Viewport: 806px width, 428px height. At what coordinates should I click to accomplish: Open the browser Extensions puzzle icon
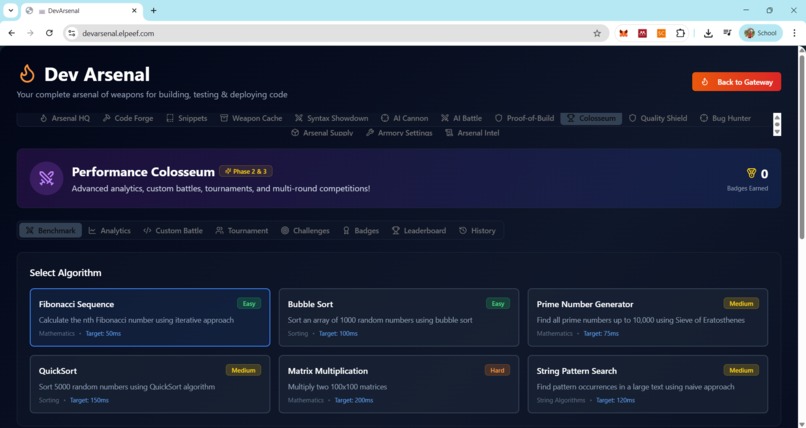click(x=680, y=33)
